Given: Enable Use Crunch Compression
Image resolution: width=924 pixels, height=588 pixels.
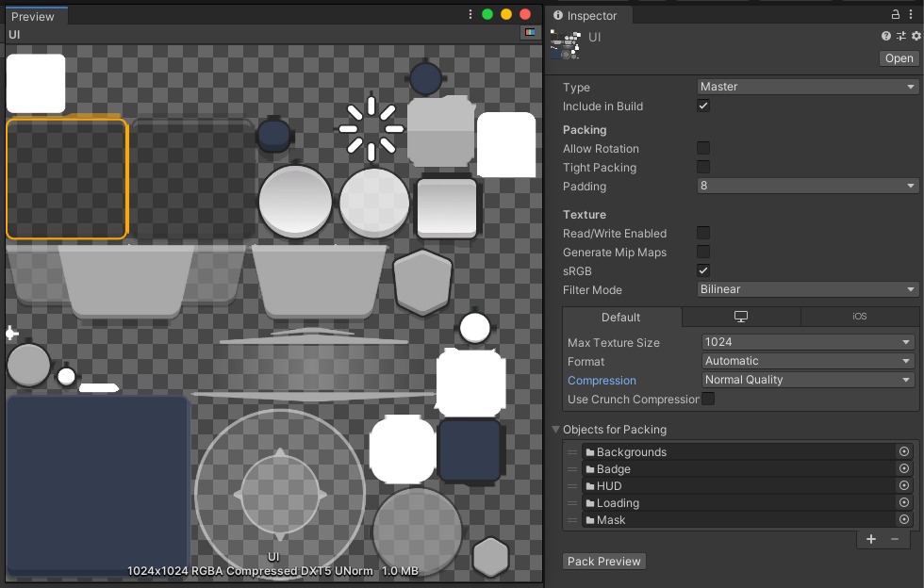Looking at the screenshot, I should pyautogui.click(x=708, y=400).
